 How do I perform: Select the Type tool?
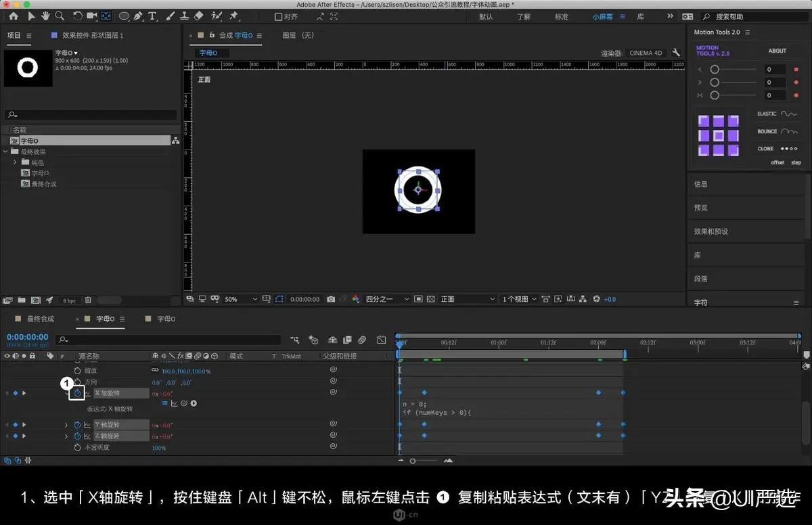[152, 15]
